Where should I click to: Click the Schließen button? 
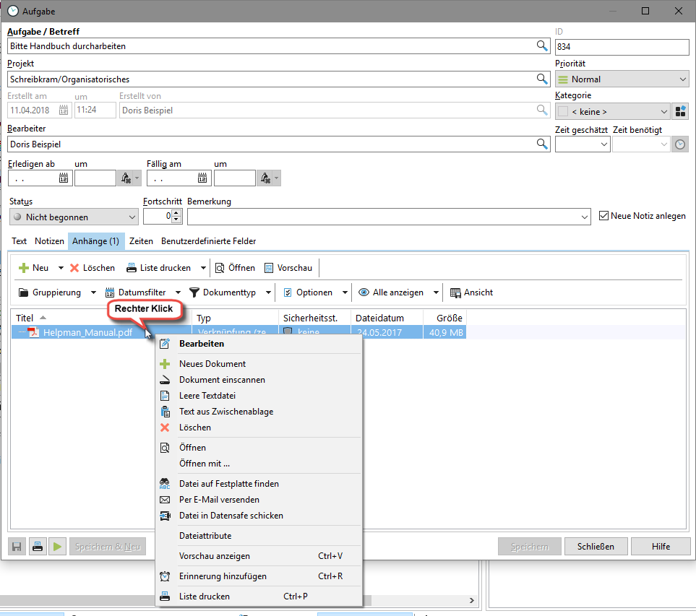(595, 547)
